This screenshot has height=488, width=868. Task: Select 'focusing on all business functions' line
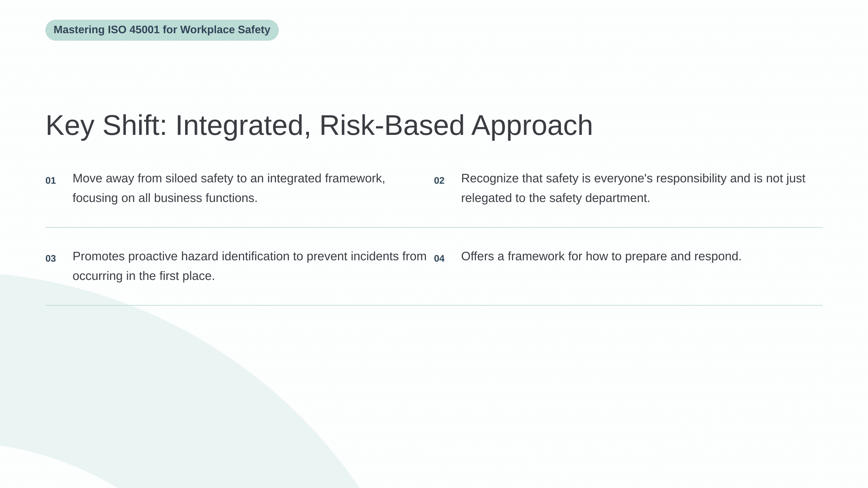coord(165,198)
